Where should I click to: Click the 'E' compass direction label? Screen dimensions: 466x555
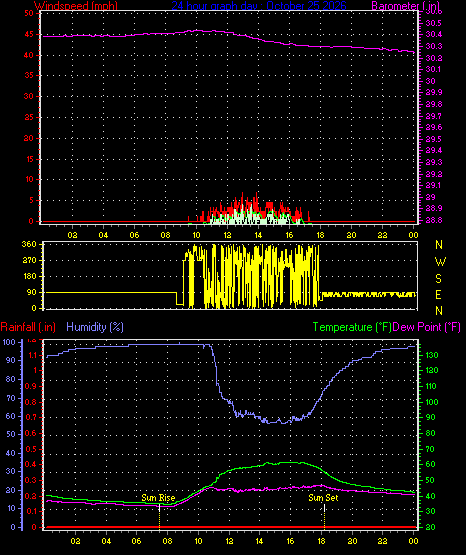pyautogui.click(x=438, y=294)
